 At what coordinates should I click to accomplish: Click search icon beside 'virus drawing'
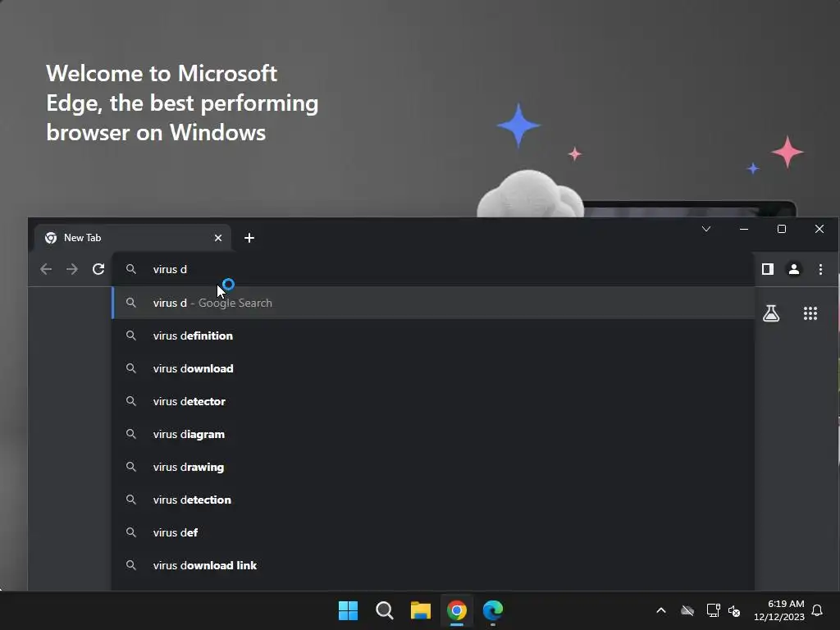click(130, 467)
